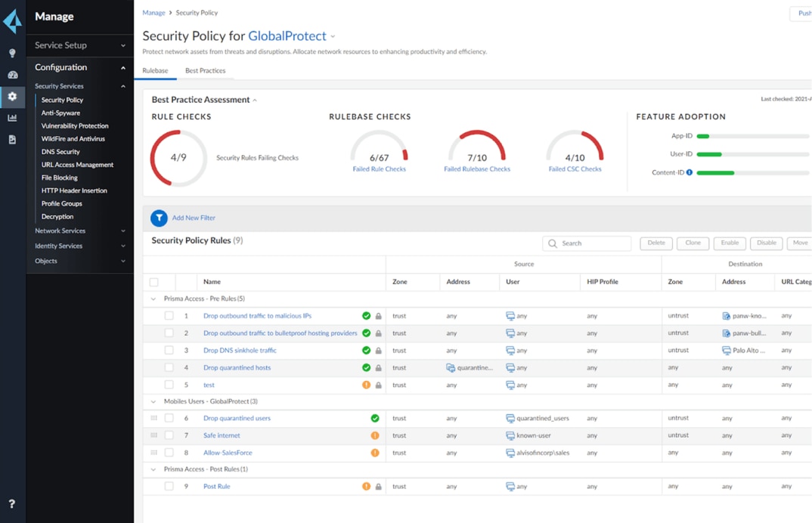The image size is (812, 523).
Task: Tick the checkbox for rule Safe internet
Action: pyautogui.click(x=170, y=435)
